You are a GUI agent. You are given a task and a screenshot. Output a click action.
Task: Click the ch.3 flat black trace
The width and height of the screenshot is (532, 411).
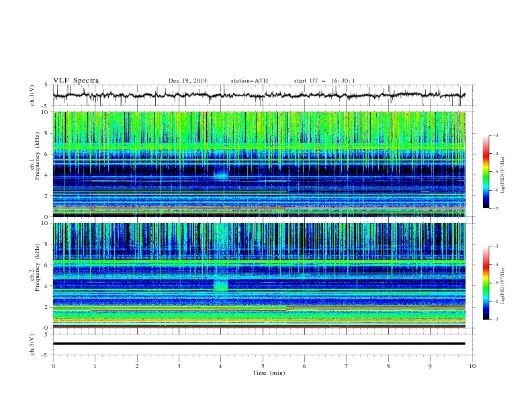pos(259,344)
